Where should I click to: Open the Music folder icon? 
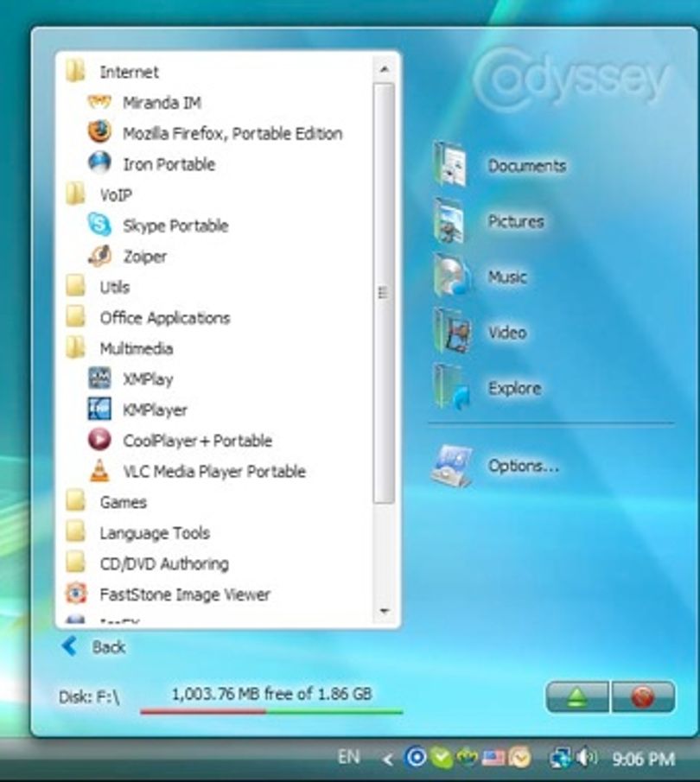pyautogui.click(x=451, y=277)
